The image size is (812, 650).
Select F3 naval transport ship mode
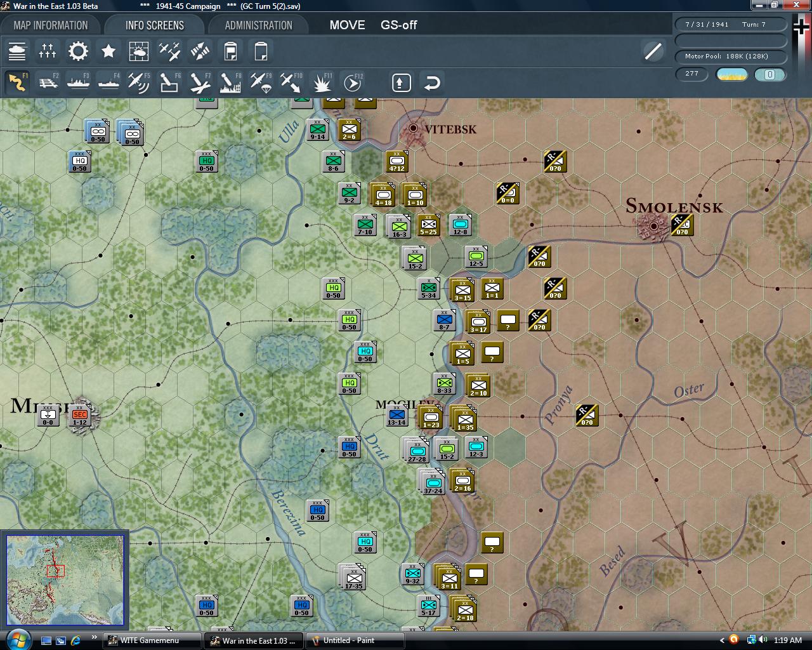point(78,83)
